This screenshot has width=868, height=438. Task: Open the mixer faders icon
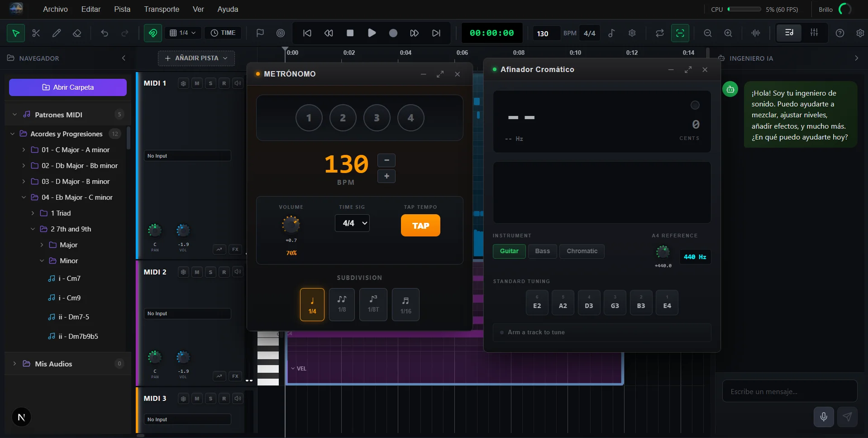(814, 33)
